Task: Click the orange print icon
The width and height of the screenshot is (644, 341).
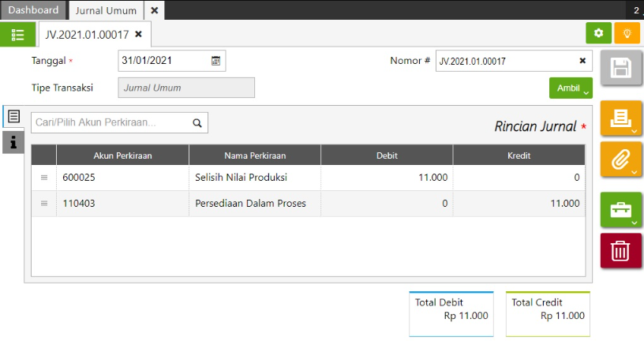Action: 620,118
